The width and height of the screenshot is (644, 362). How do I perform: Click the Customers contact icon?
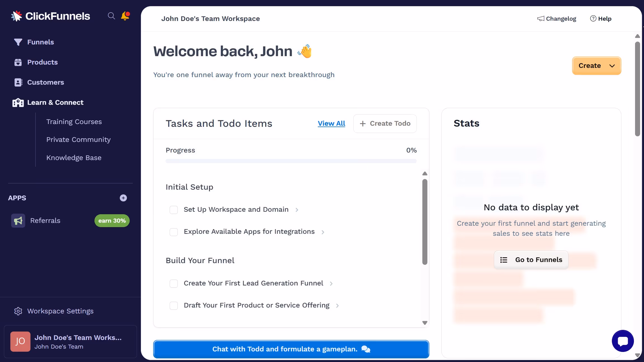pyautogui.click(x=18, y=82)
